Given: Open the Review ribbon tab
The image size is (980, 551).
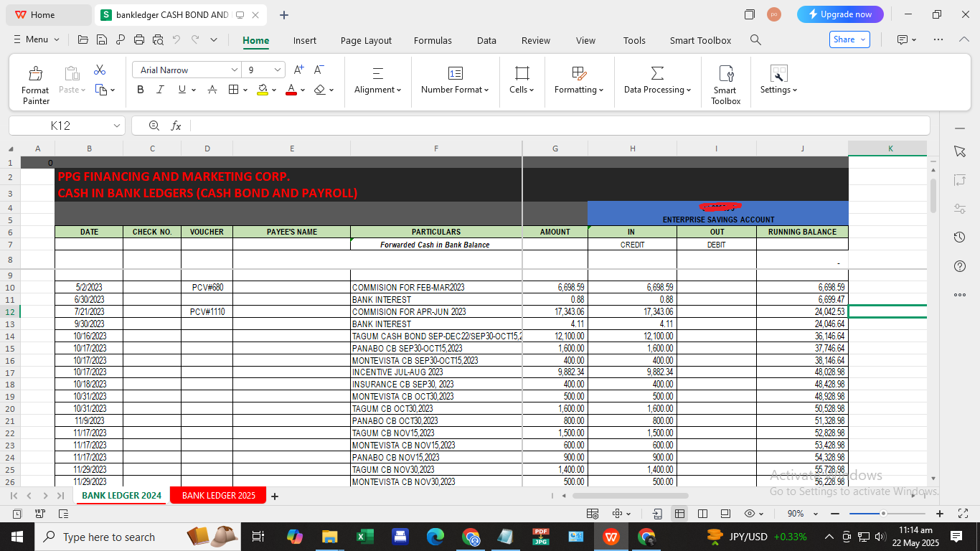Looking at the screenshot, I should [x=536, y=40].
